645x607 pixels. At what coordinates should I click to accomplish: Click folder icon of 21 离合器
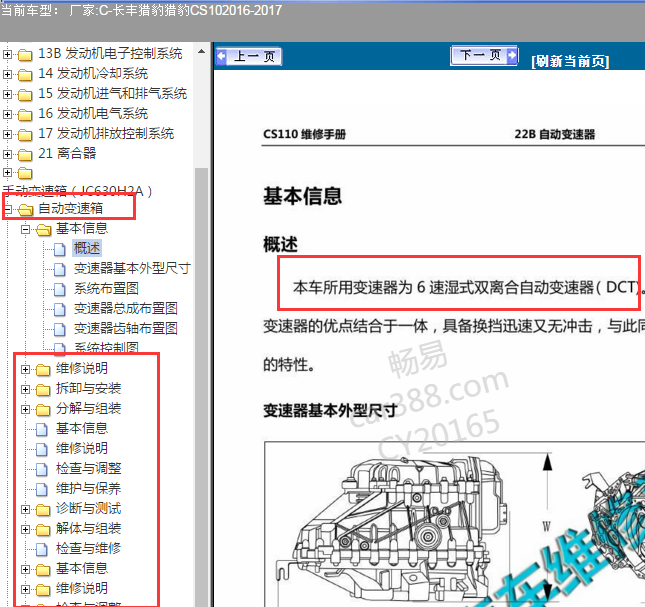point(25,155)
